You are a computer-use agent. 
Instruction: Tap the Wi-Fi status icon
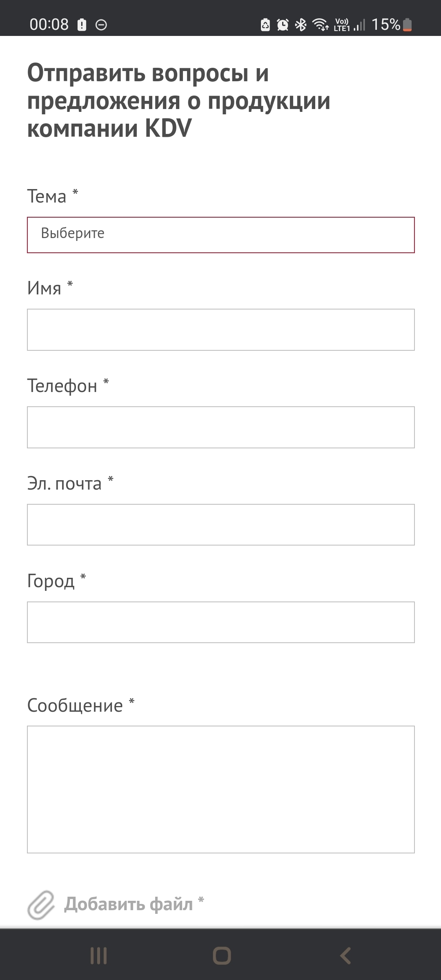[321, 25]
